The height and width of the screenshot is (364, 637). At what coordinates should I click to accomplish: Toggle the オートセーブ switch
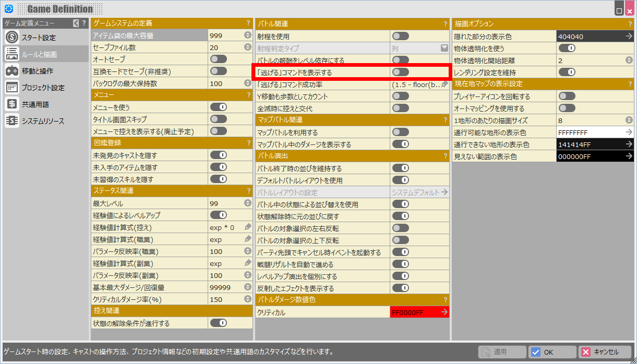click(x=218, y=59)
